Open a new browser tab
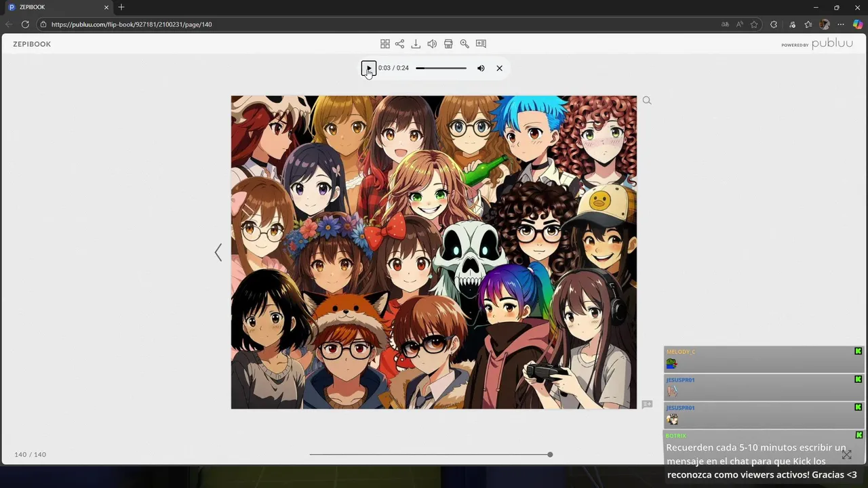 [x=121, y=7]
